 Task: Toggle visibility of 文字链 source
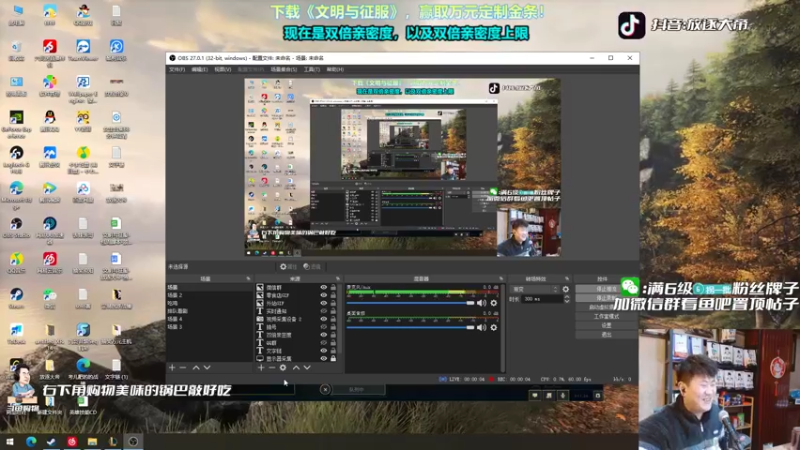(323, 351)
